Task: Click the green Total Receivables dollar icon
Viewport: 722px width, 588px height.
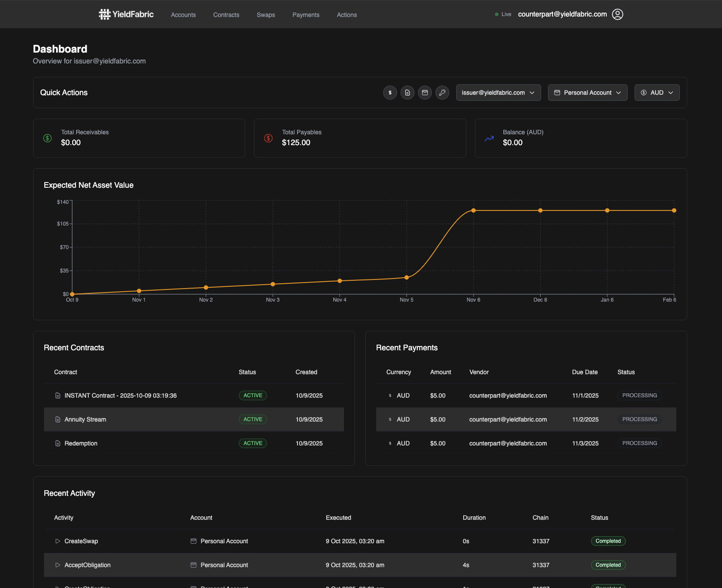Action: click(x=47, y=138)
